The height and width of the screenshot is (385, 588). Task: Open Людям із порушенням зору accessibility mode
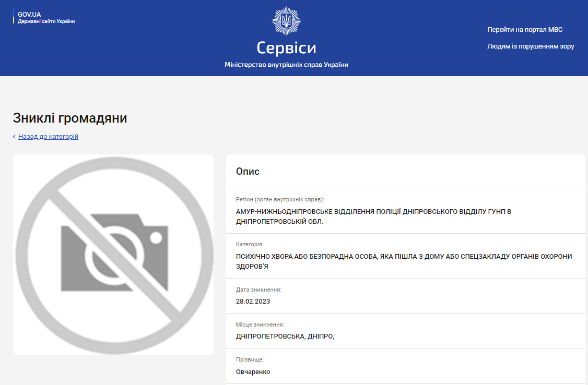531,46
